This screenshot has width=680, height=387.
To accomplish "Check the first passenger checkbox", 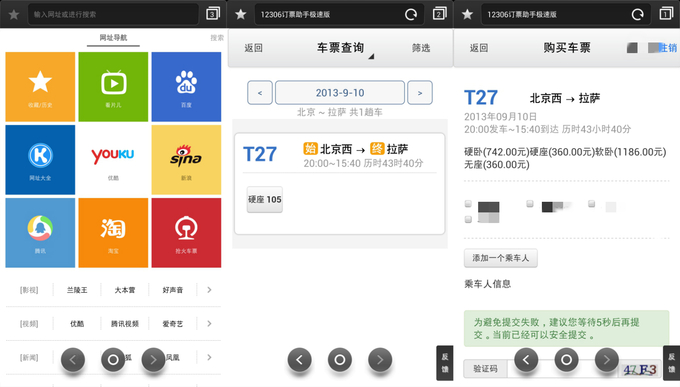I will [468, 203].
